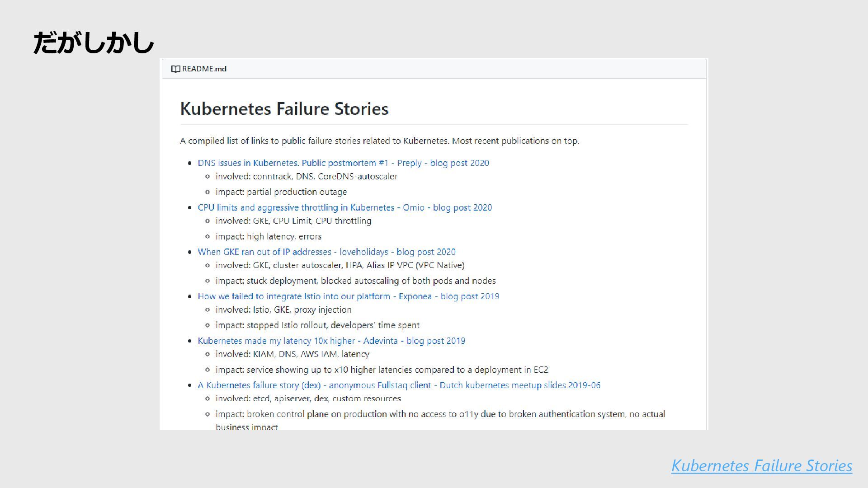
Task: Open DNS issues in Kubernetes Preply post
Action: click(x=343, y=163)
